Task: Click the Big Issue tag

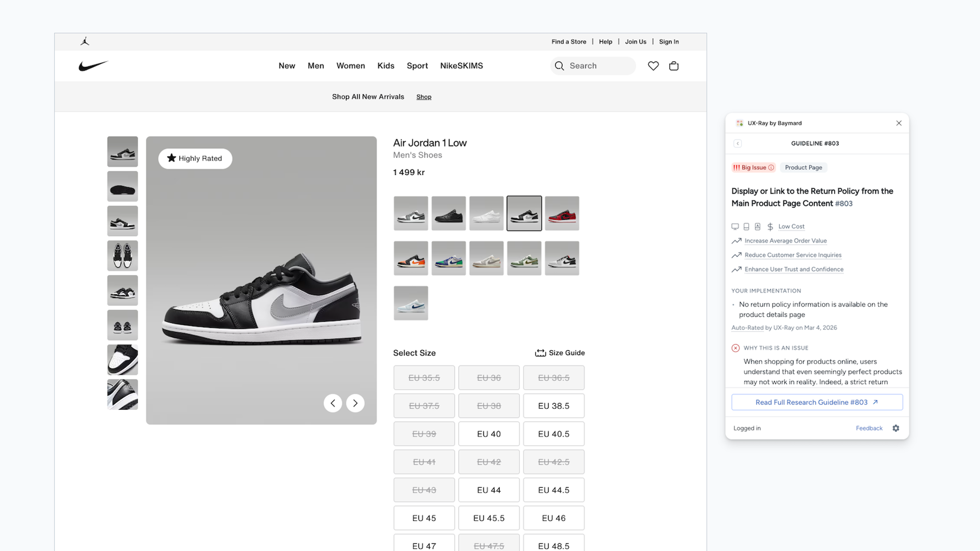Action: (x=753, y=167)
